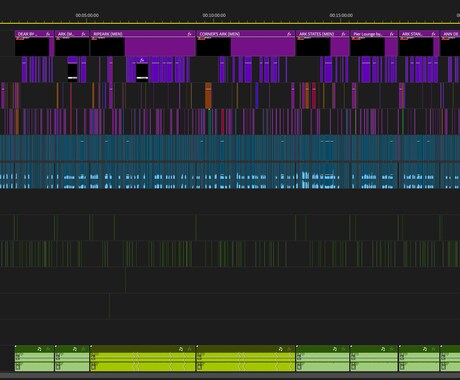Click music note icon on audio clip aligned with ARK STATES
The height and width of the screenshot is (380, 460).
click(335, 349)
